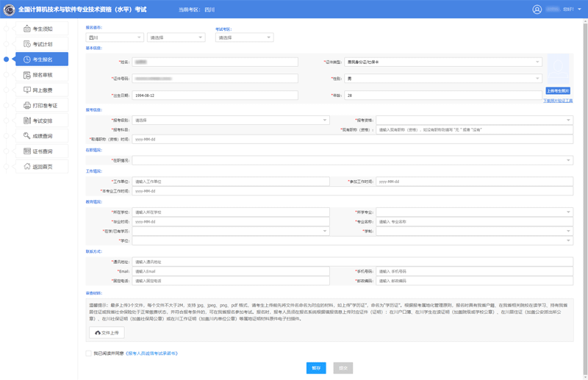Open 证书查询 certificate lookup
The width and height of the screenshot is (588, 380).
(x=42, y=151)
